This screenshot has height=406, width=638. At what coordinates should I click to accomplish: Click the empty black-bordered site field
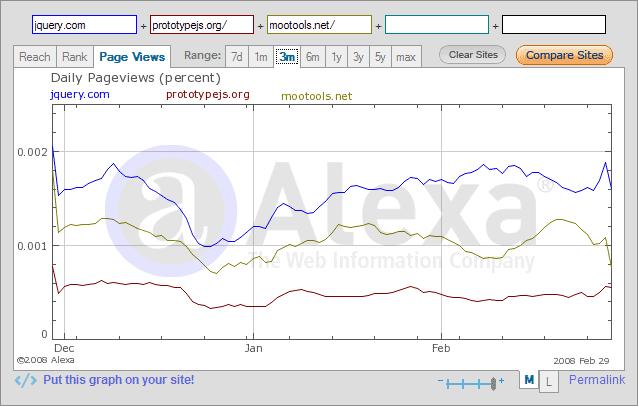pyautogui.click(x=554, y=25)
